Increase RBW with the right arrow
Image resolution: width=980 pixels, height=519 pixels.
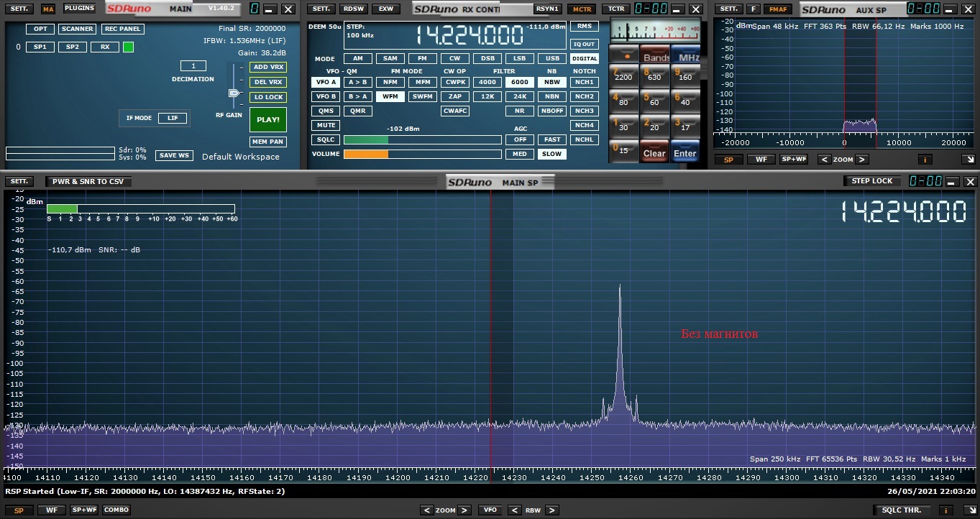point(551,510)
